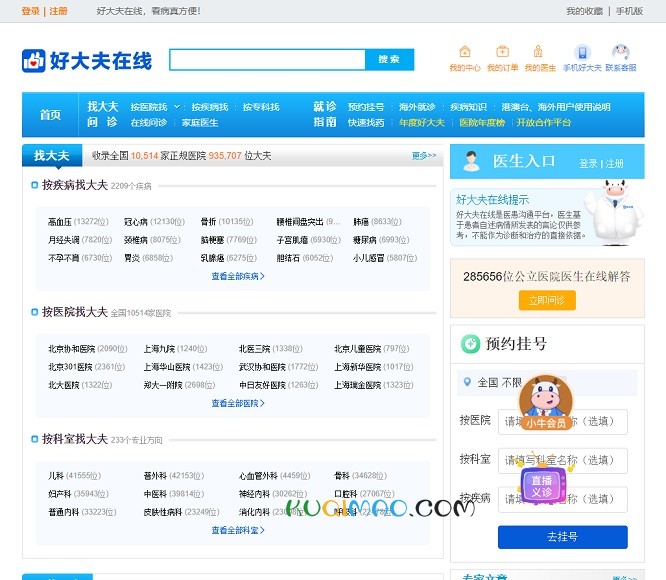Focus the 按医院 hospital name field
The height and width of the screenshot is (580, 666).
click(562, 422)
